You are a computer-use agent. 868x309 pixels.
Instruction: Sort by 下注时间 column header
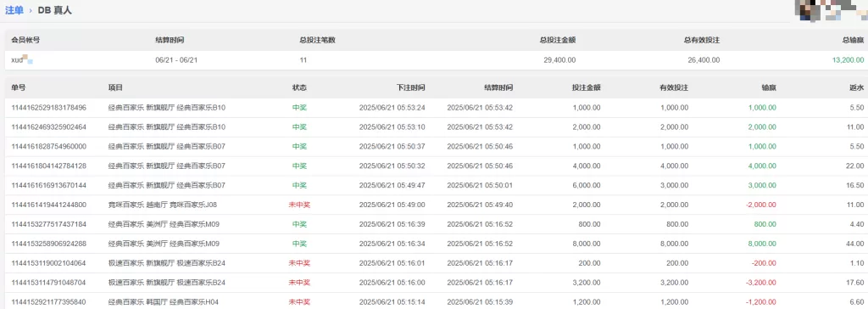411,87
